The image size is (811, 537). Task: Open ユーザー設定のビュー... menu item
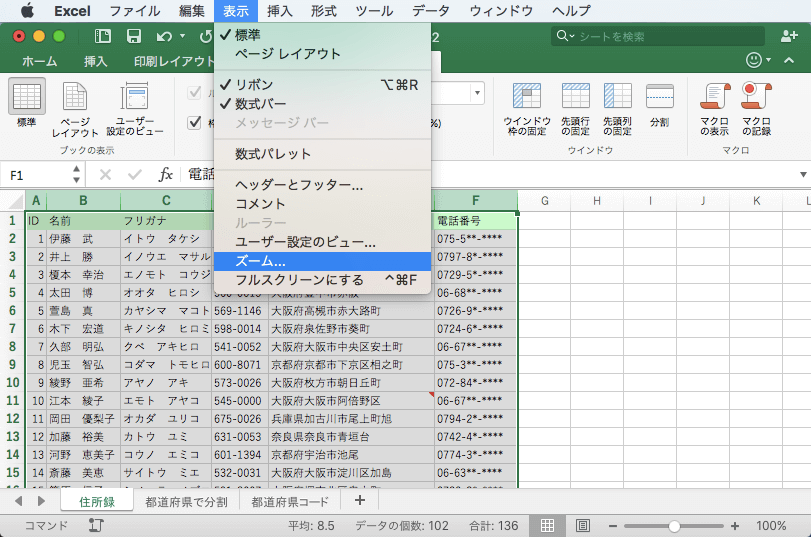(322, 242)
